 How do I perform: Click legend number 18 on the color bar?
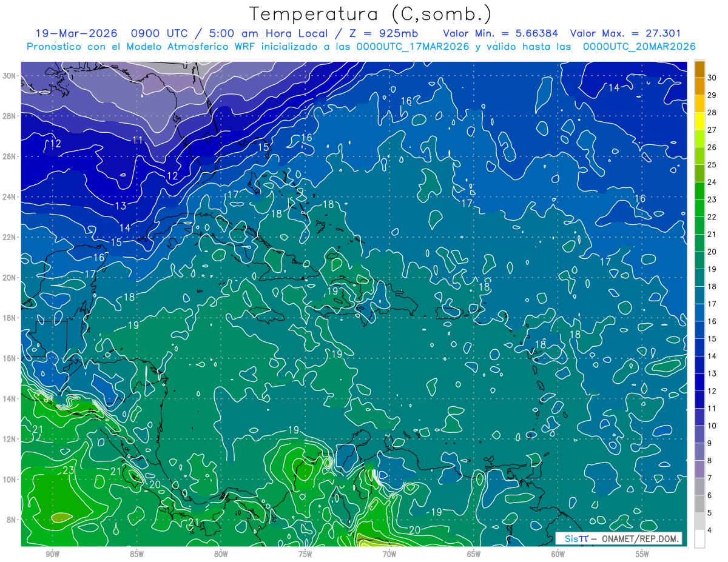pyautogui.click(x=712, y=286)
